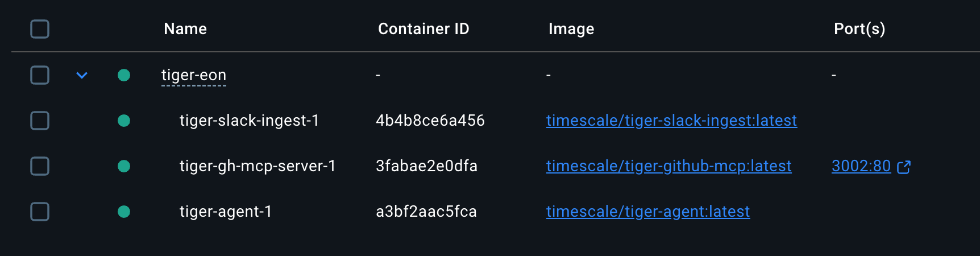Check the tiger-slack-ingest-1 row checkbox
Viewport: 980px width, 256px height.
click(x=40, y=121)
